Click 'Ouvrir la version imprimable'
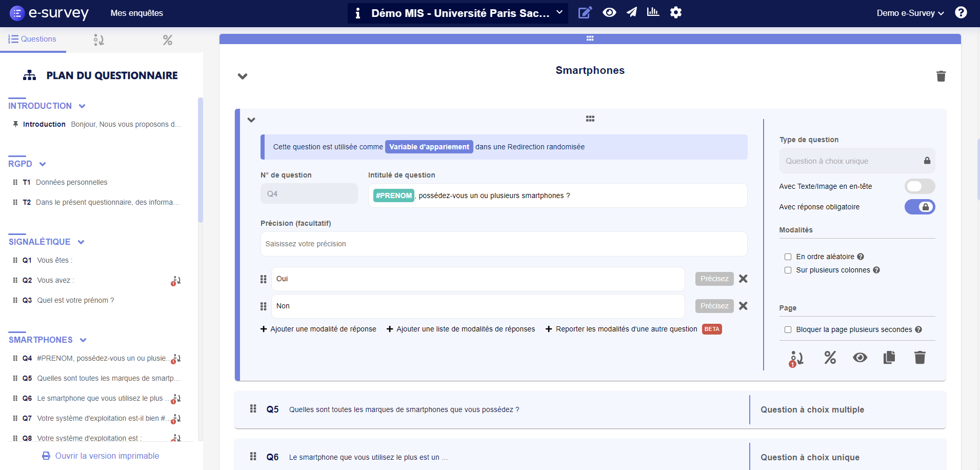Viewport: 980px width, 470px height. tap(101, 456)
